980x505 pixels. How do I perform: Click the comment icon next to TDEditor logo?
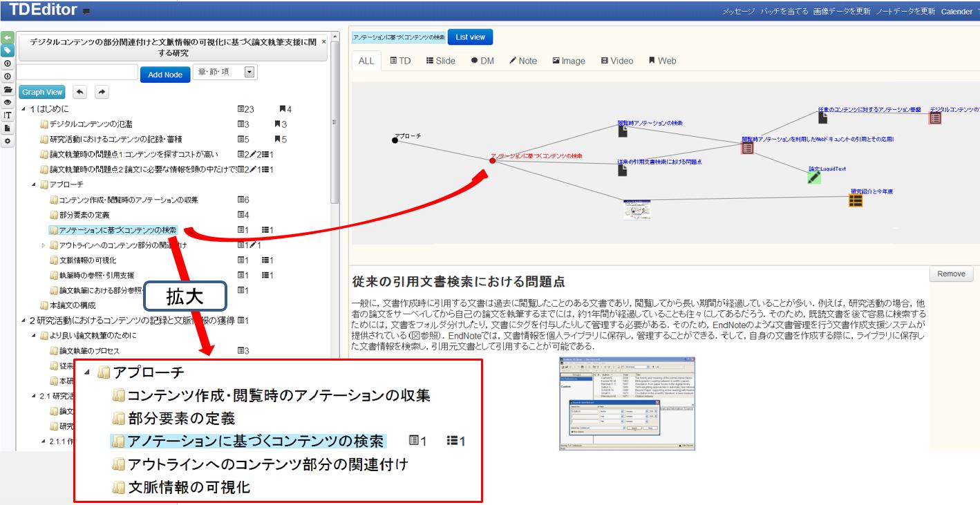(86, 12)
